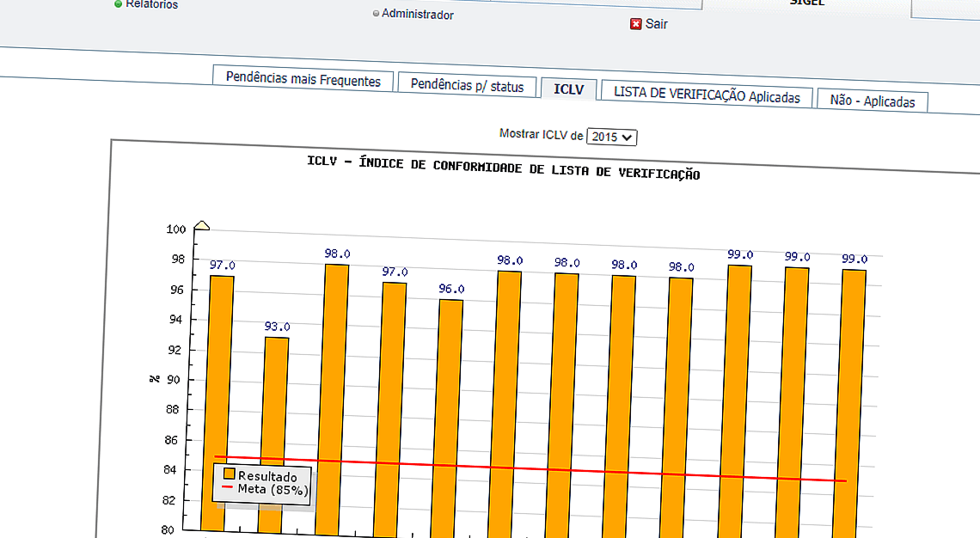Click the 93.0 bar in the chart
This screenshot has height=538, width=980.
click(275, 430)
